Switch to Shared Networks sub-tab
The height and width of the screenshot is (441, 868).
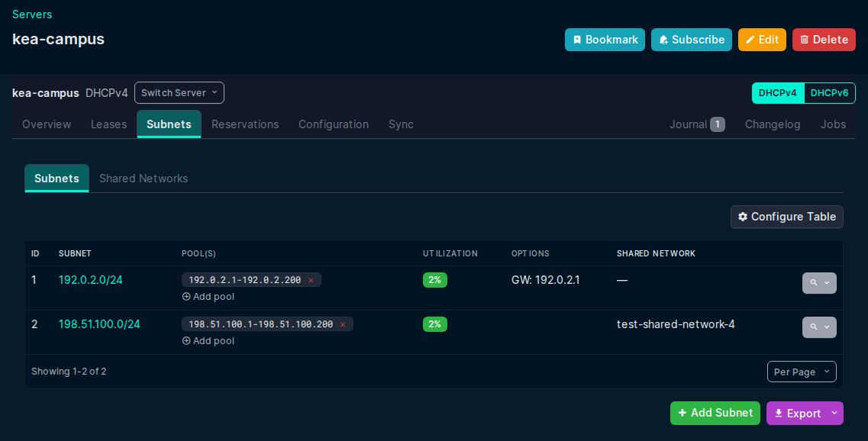[144, 179]
